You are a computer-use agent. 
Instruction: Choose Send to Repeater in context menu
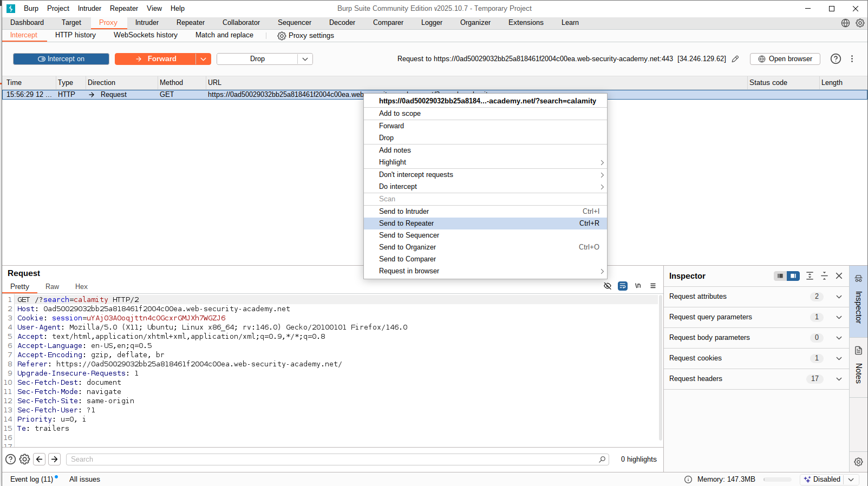(485, 224)
